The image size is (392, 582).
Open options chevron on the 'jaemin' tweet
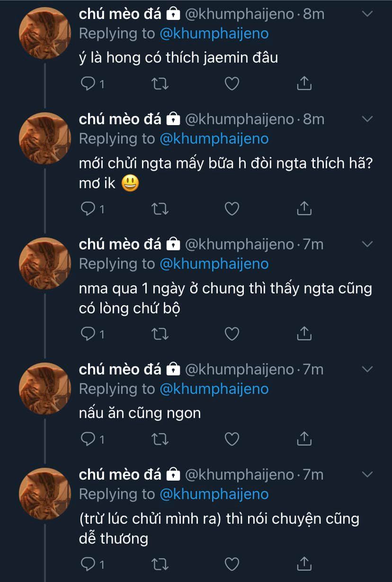coord(367,14)
